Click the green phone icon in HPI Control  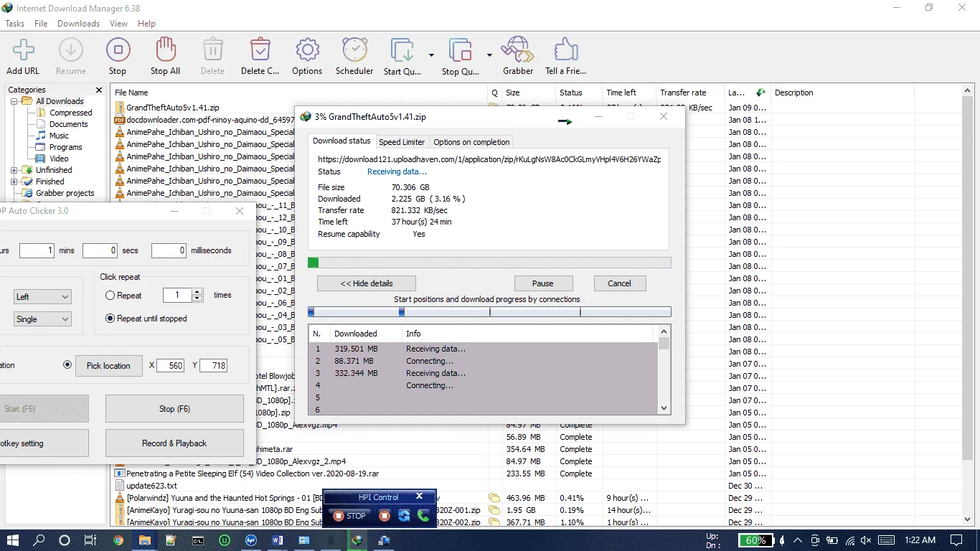pos(423,516)
